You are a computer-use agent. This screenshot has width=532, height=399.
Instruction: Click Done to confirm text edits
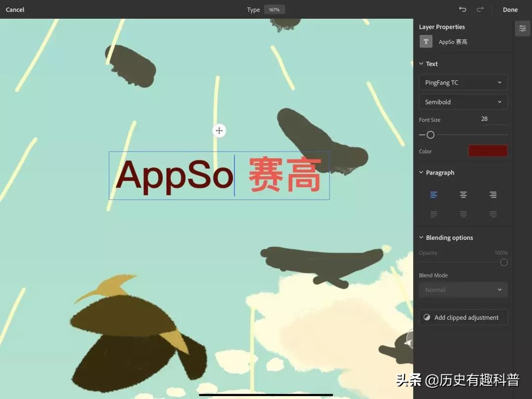pos(510,9)
